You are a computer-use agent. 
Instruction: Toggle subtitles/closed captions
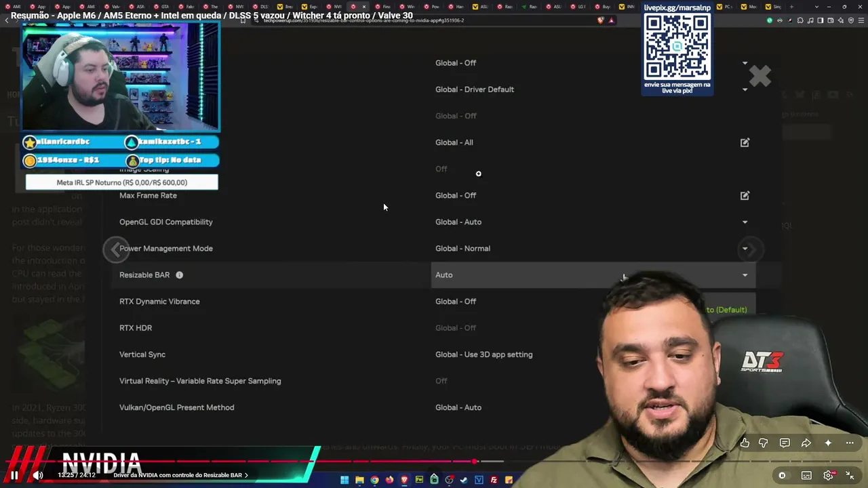806,475
